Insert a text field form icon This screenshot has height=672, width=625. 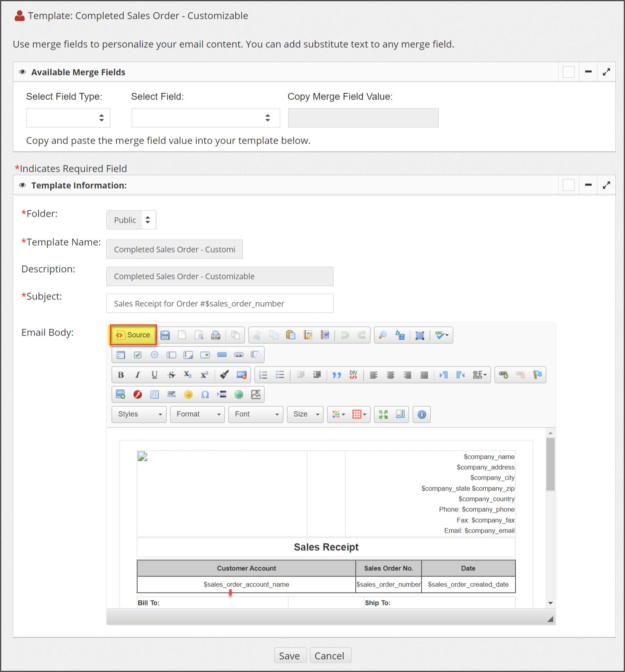click(x=171, y=355)
